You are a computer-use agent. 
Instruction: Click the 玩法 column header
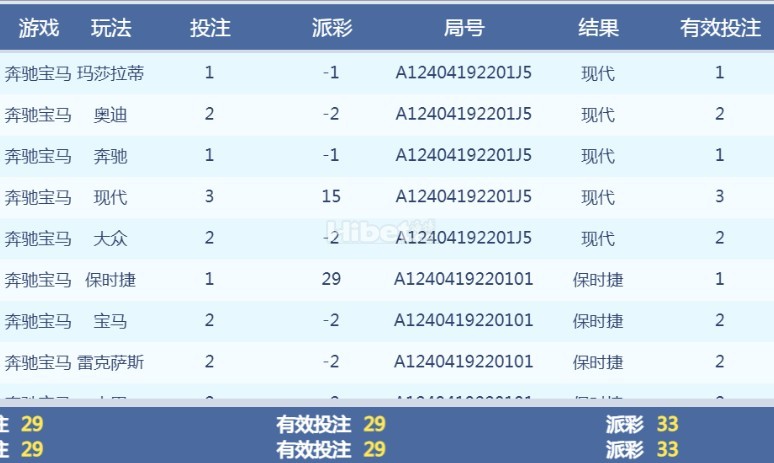pyautogui.click(x=111, y=28)
